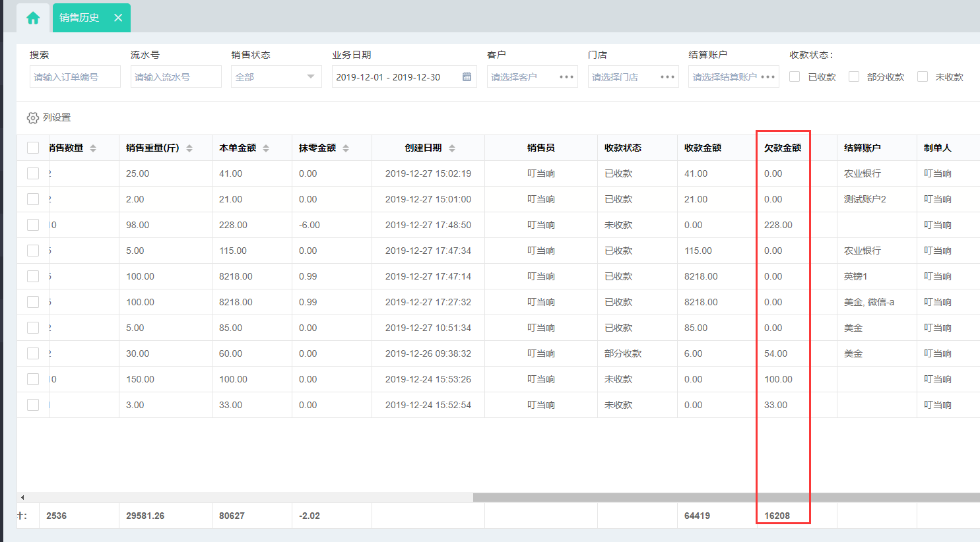Click the horizontal scrollbar thumb
Viewport: 980px width, 542px height.
726,497
